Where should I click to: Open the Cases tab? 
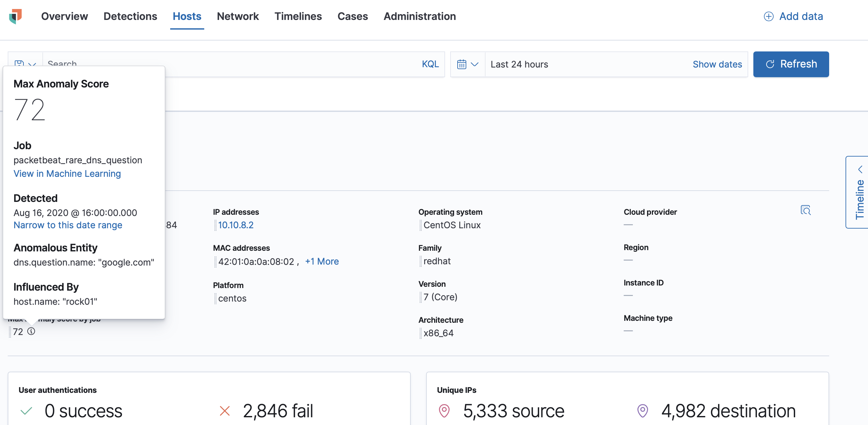353,16
